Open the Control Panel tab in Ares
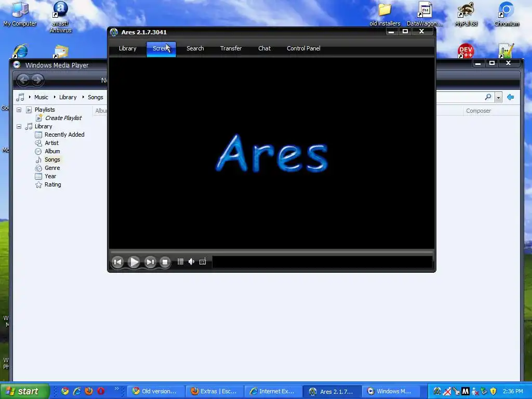 click(303, 48)
